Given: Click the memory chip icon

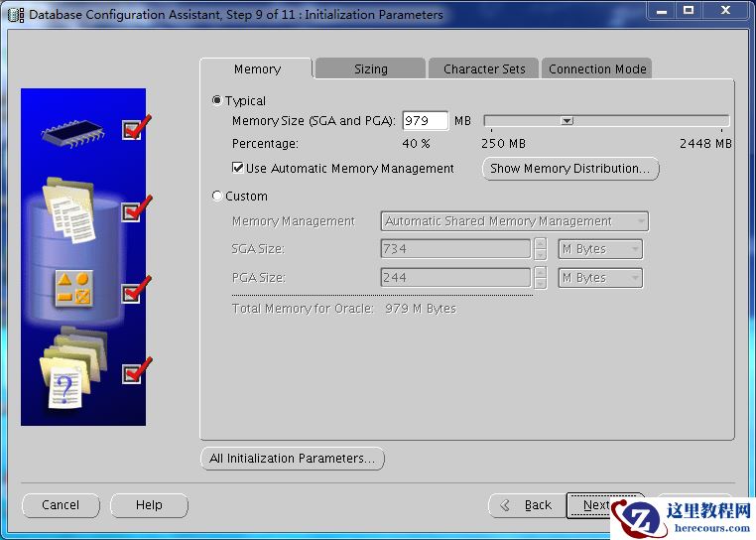Looking at the screenshot, I should click(72, 133).
